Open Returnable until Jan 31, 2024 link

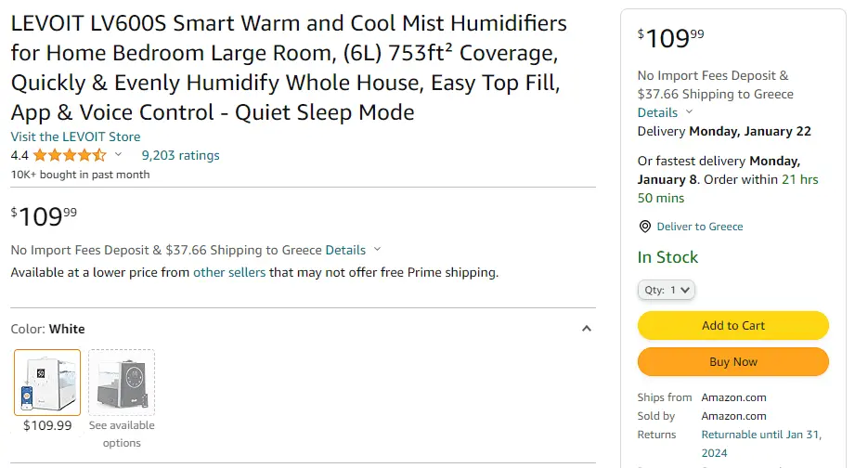(x=761, y=444)
